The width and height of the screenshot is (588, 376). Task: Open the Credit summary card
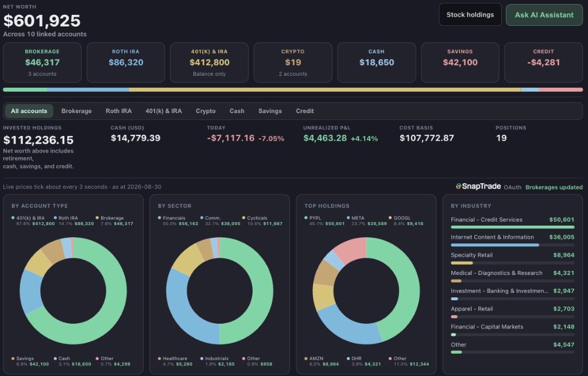pos(543,62)
